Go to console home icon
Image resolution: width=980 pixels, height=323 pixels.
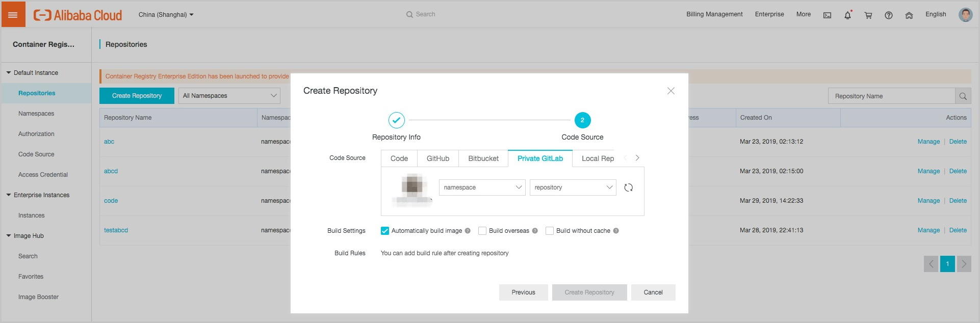tap(909, 15)
